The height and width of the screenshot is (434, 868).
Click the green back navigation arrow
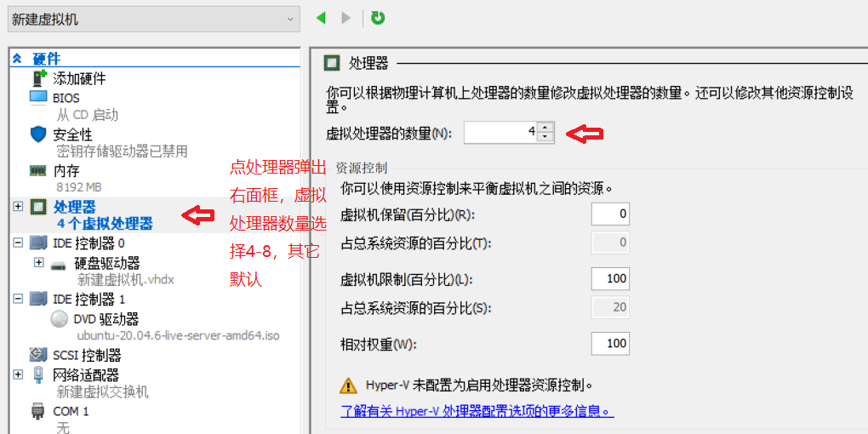(322, 18)
